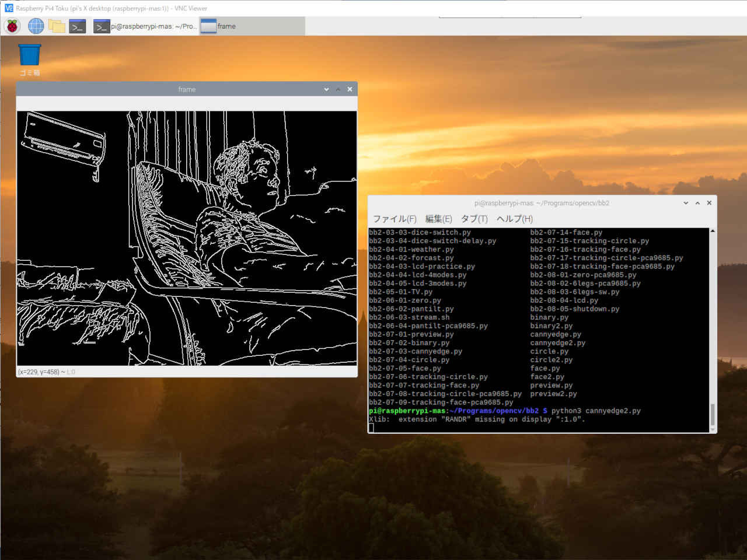
Task: Click bb2-07-17-tracking-circle-pca9685.py in the terminal
Action: [x=606, y=258]
